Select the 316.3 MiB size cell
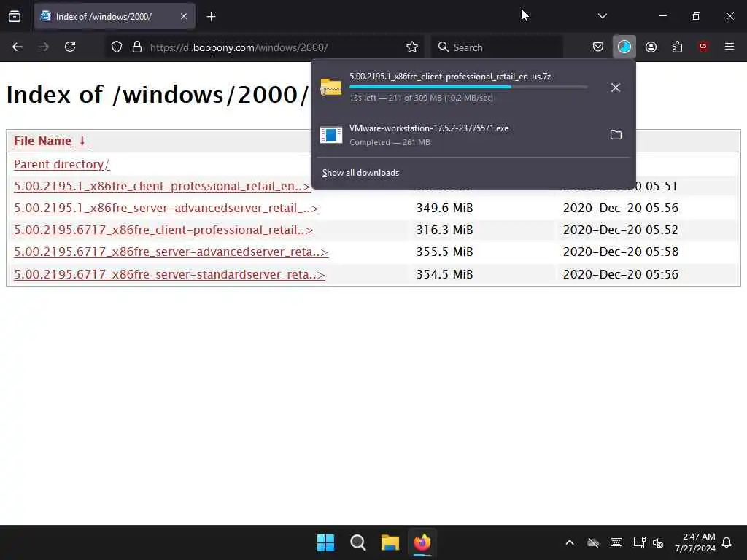The width and height of the screenshot is (747, 560). coord(444,230)
